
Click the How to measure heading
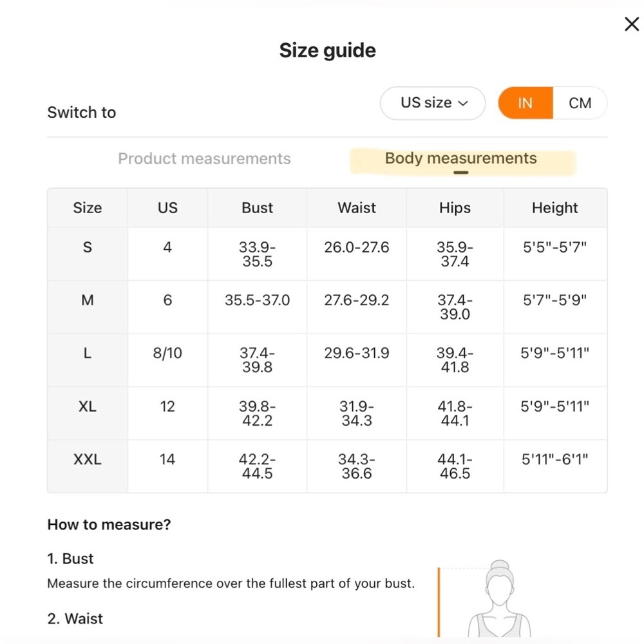(x=109, y=524)
